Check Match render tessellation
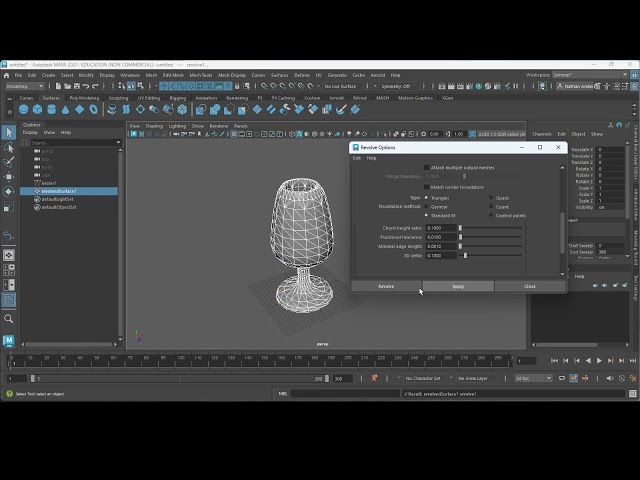This screenshot has width=640, height=480. 427,187
